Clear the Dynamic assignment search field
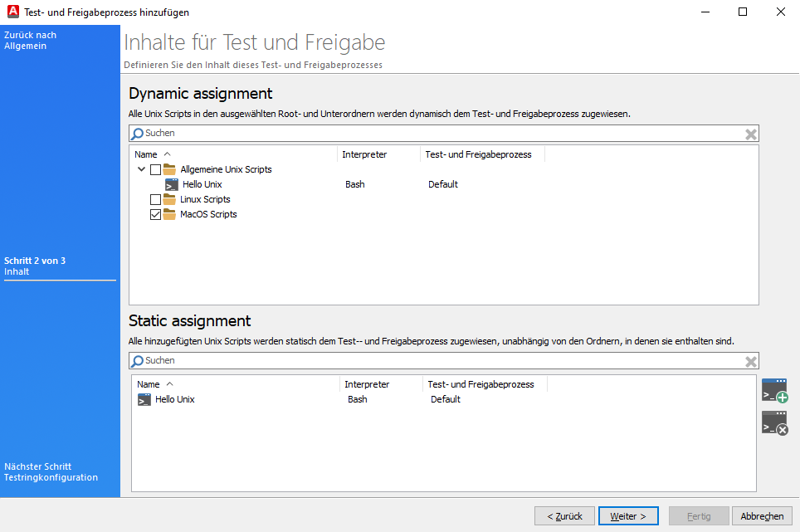The image size is (800, 532). pos(750,134)
